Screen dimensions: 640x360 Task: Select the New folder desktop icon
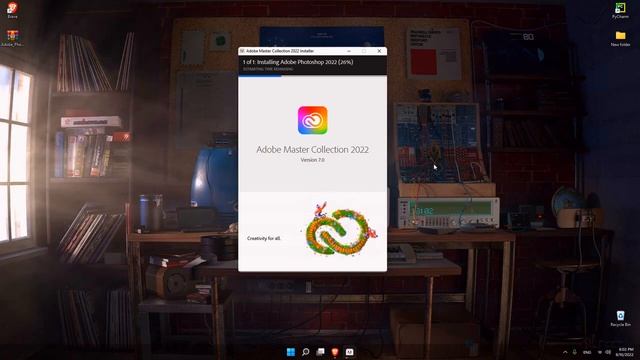tap(620, 39)
